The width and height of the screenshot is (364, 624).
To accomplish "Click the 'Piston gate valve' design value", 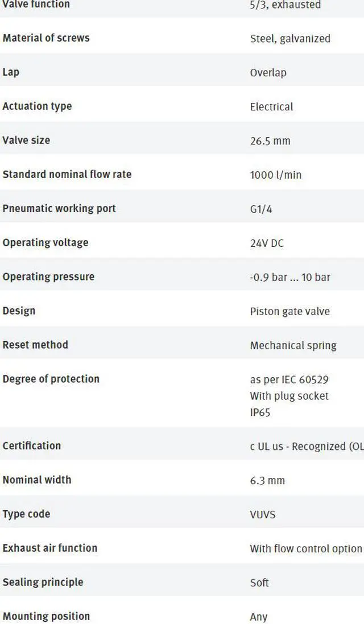I will tap(289, 312).
